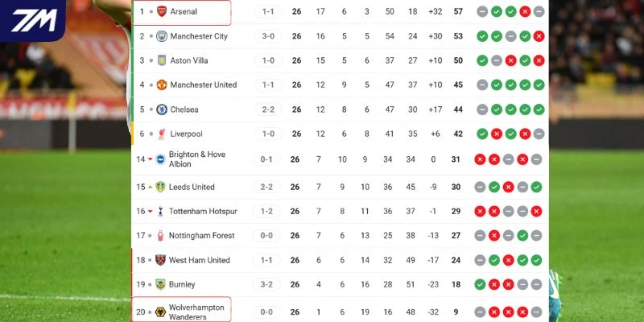This screenshot has width=644, height=322.
Task: Click Manchester City's 3-0 score pill
Action: 267,36
